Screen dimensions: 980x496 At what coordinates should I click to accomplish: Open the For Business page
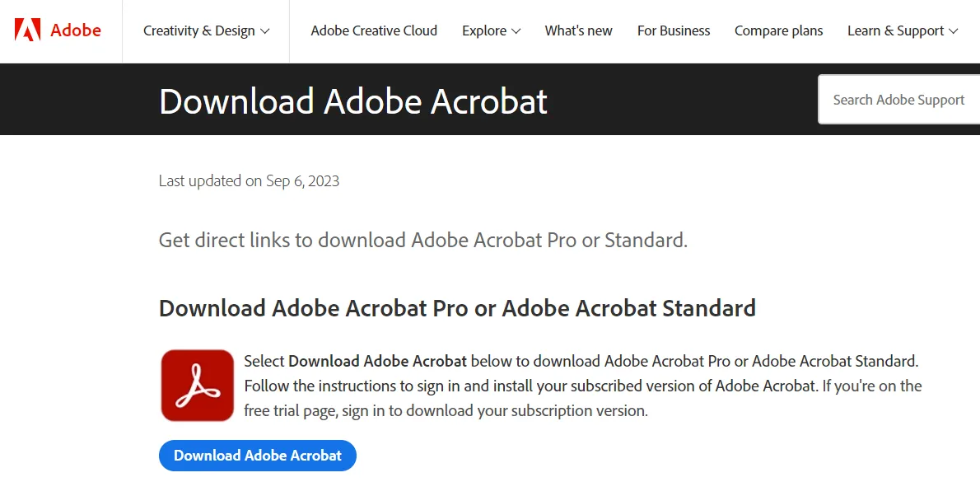click(674, 30)
